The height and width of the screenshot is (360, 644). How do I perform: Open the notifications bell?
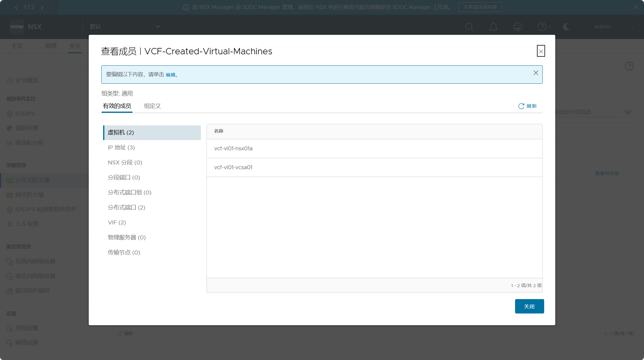[493, 27]
